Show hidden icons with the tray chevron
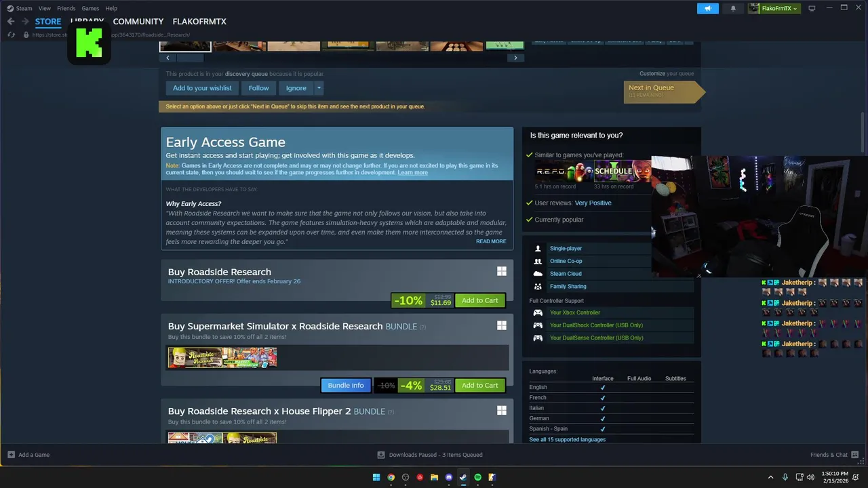This screenshot has width=868, height=488. pos(770,477)
